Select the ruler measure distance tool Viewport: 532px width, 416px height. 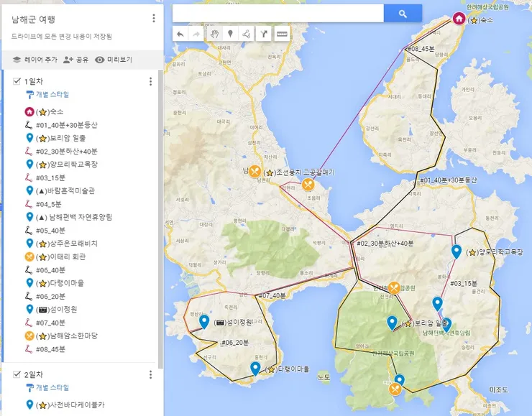282,34
